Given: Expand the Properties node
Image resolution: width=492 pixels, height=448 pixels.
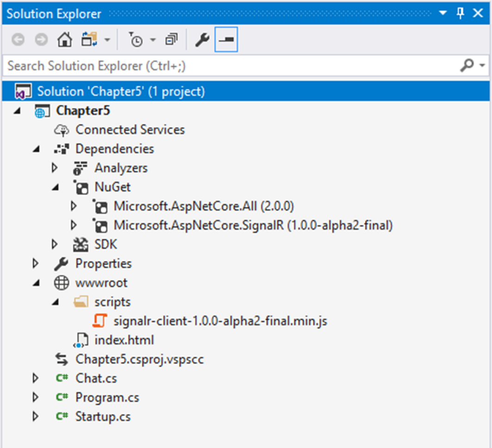Looking at the screenshot, I should pyautogui.click(x=36, y=264).
